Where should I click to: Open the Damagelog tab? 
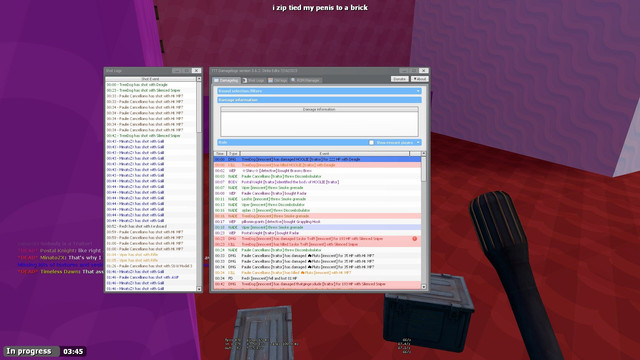coord(226,80)
